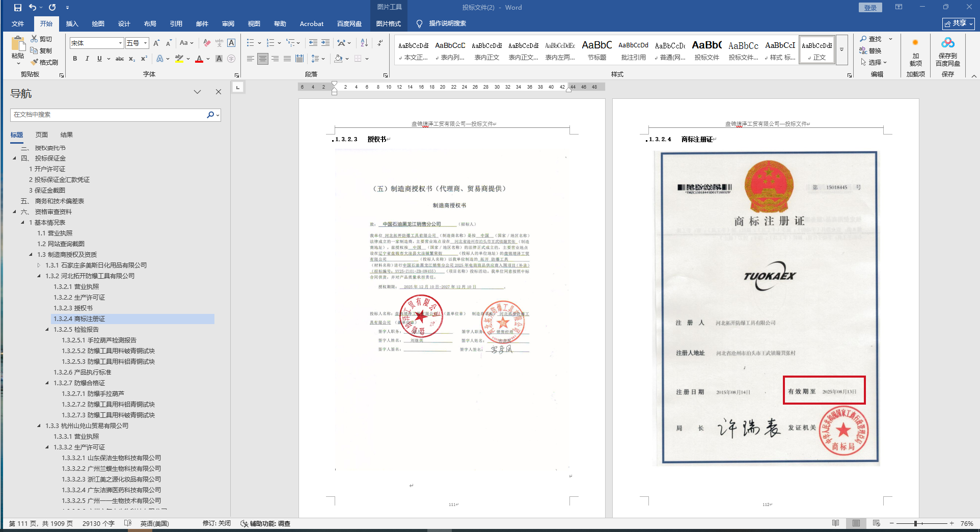Viewport: 980px width, 532px height.
Task: Toggle the show paragraph marks button
Action: 380,43
